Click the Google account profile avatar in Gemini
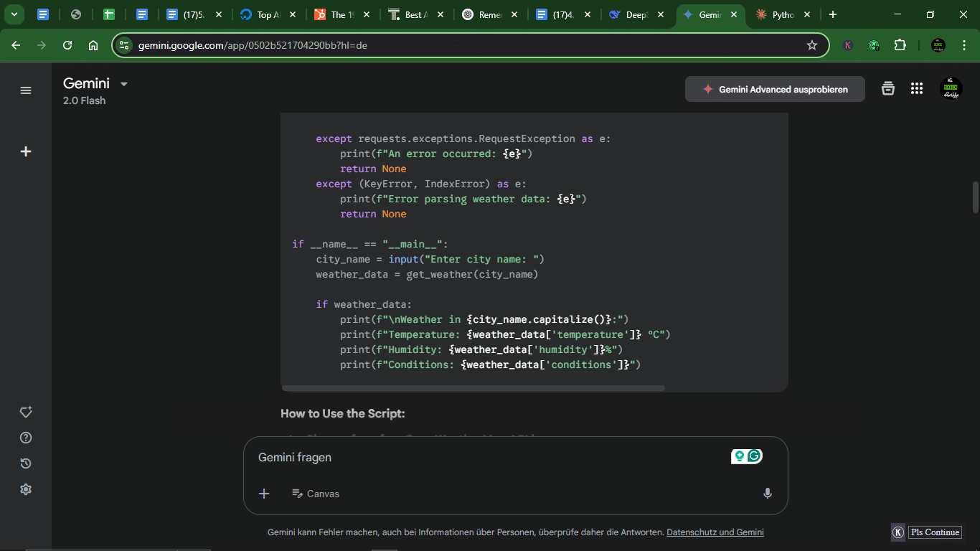This screenshot has height=551, width=980. tap(951, 88)
